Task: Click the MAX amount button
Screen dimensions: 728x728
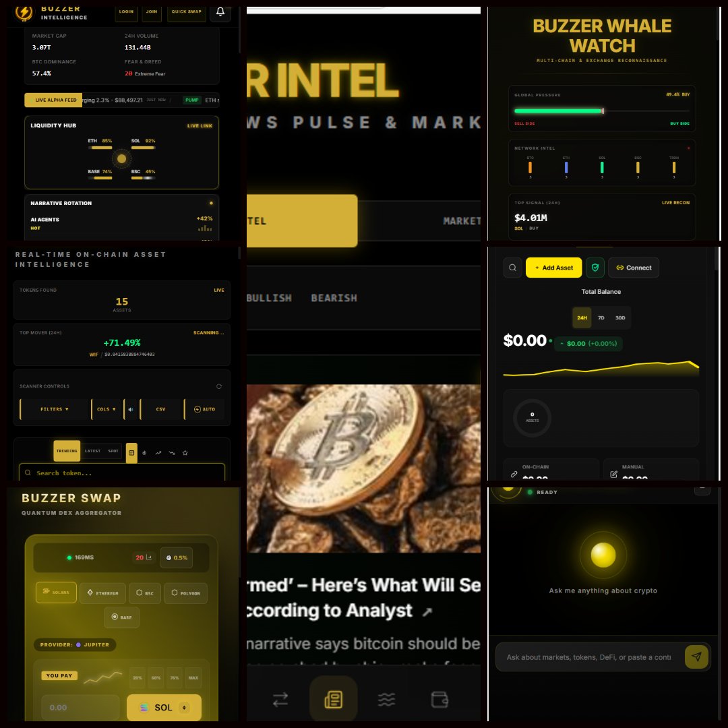Action: (x=193, y=678)
